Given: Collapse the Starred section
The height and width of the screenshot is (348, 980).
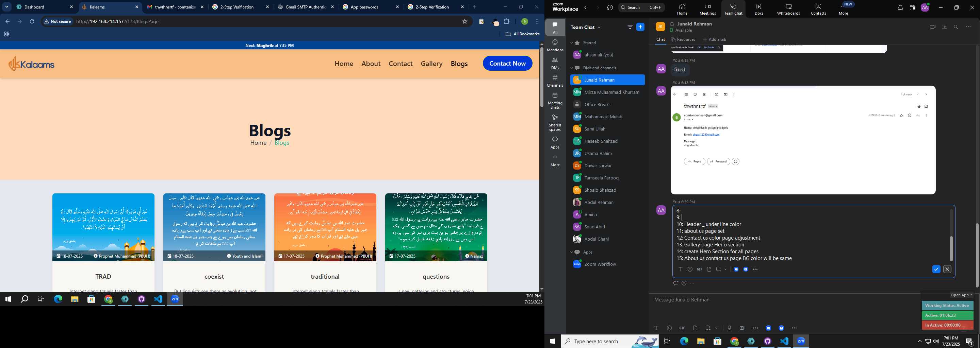Looking at the screenshot, I should click(571, 43).
